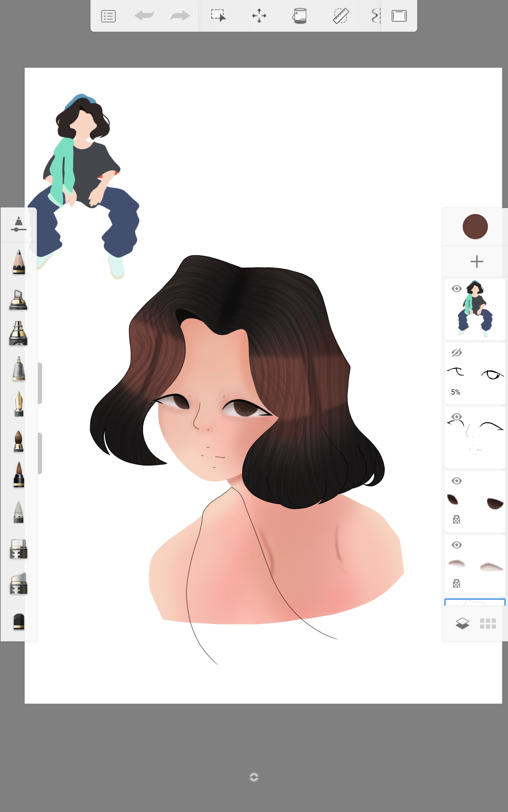This screenshot has width=508, height=812.
Task: Toggle transparency lock on eye shadow layer
Action: (456, 584)
